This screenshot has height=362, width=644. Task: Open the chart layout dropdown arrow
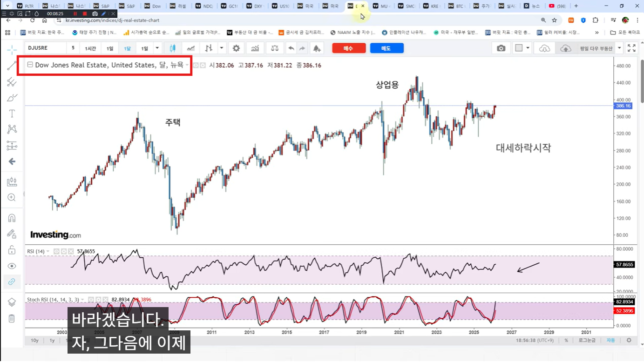pyautogui.click(x=529, y=48)
